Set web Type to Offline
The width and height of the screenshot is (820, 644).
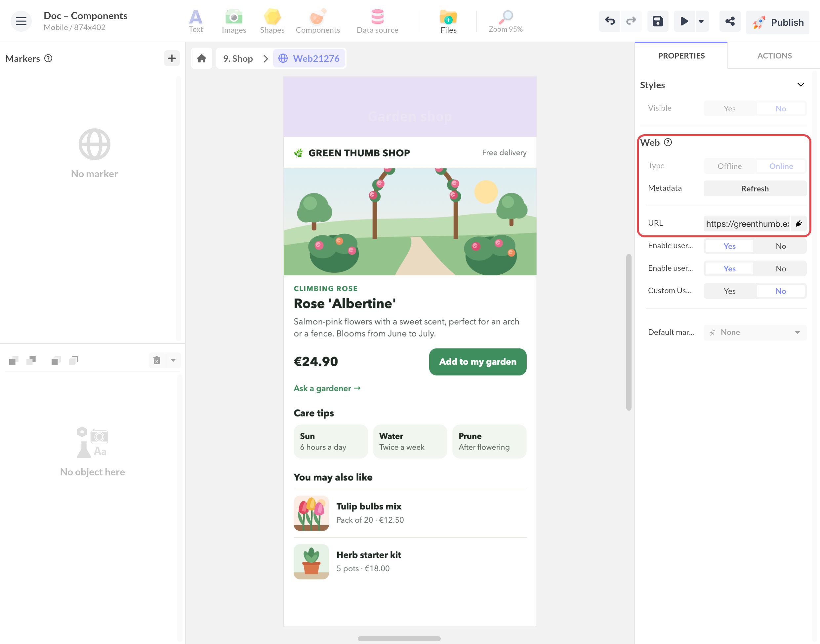point(729,166)
